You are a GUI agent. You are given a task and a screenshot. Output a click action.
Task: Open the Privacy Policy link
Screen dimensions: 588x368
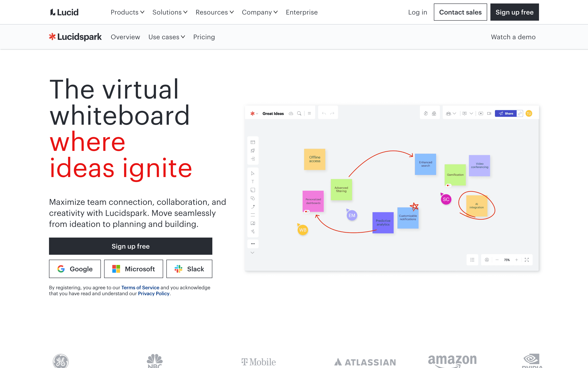pos(154,294)
